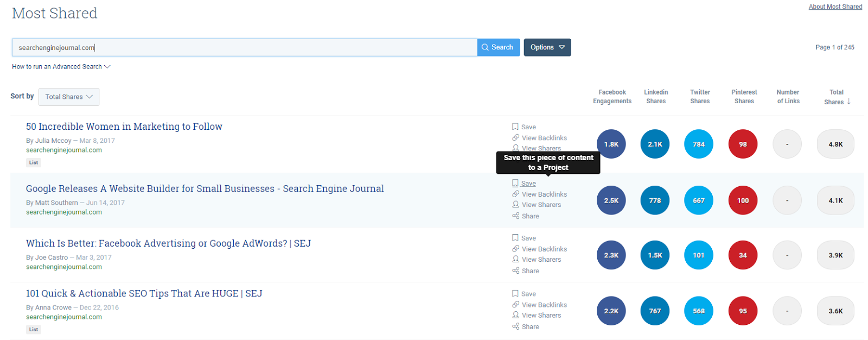Click the Facebook Engagements column header
868x340 pixels.
612,97
